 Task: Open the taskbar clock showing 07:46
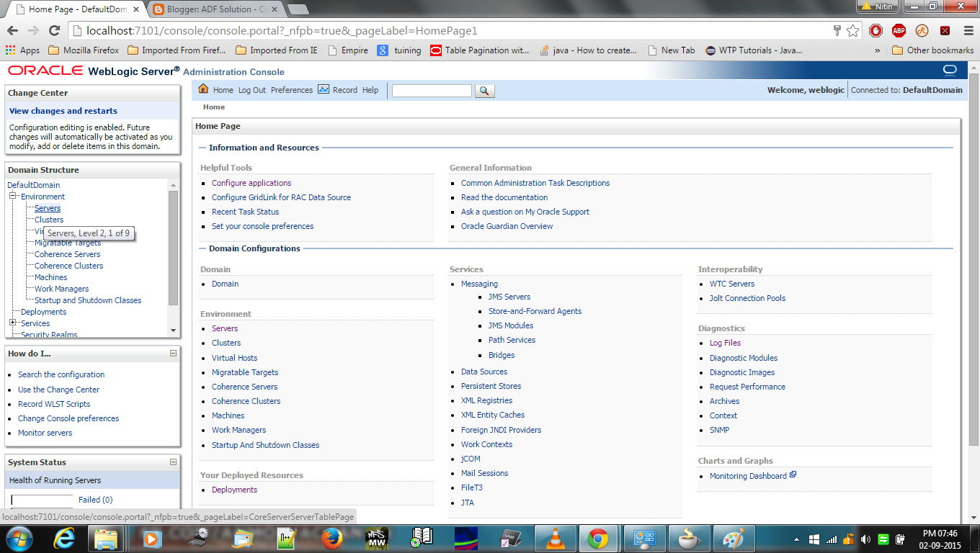(x=940, y=539)
